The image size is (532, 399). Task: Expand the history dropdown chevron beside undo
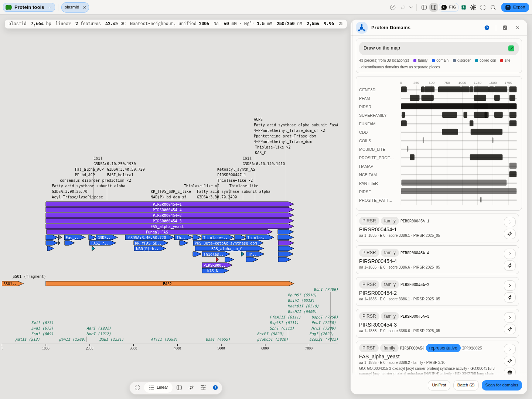(x=411, y=7)
